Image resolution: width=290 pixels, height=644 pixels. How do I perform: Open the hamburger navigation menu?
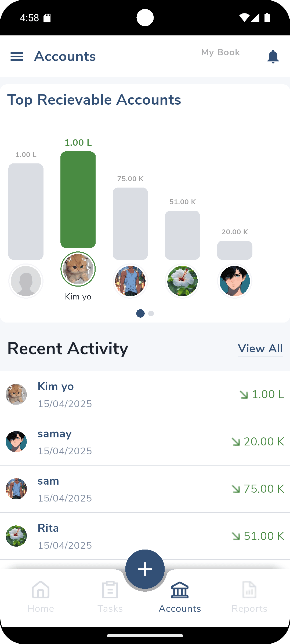click(x=17, y=57)
